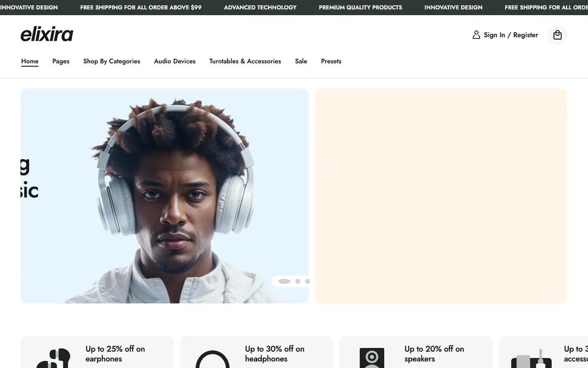This screenshot has width=588, height=368.
Task: Click 'FREE SHIPPING FOR ALL ORDER ABOVE $99' banner text
Action: tap(141, 7)
